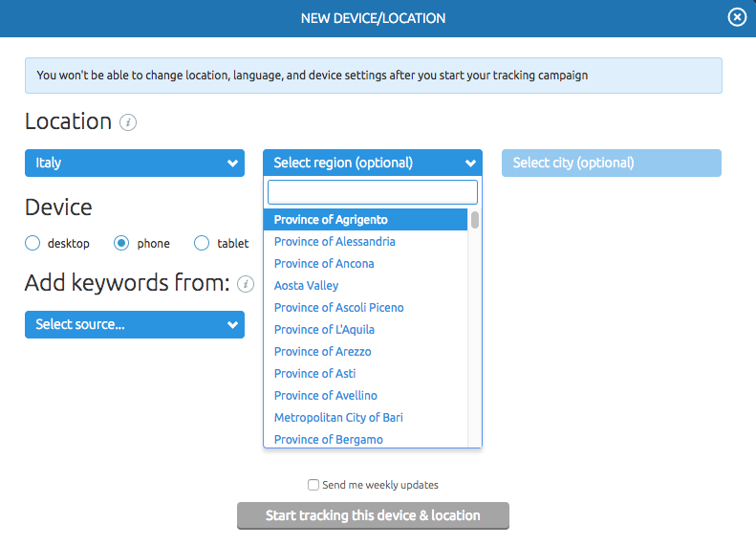Enable Send me weekly updates checkbox
Viewport: 756px width, 546px height.
point(313,485)
